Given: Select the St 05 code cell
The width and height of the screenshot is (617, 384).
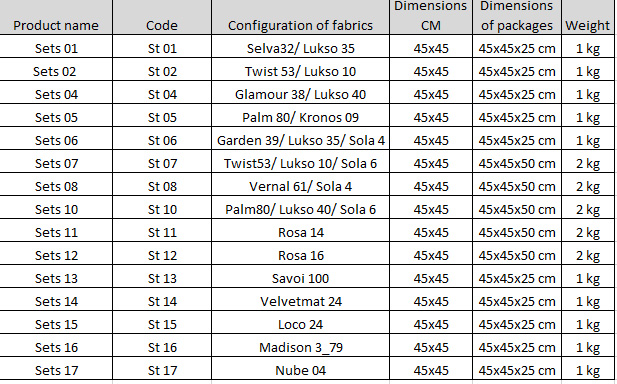Looking at the screenshot, I should pyautogui.click(x=162, y=115).
